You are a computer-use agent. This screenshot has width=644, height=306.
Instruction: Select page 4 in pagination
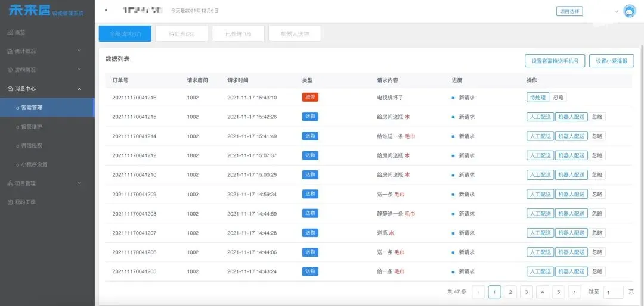[542, 292]
